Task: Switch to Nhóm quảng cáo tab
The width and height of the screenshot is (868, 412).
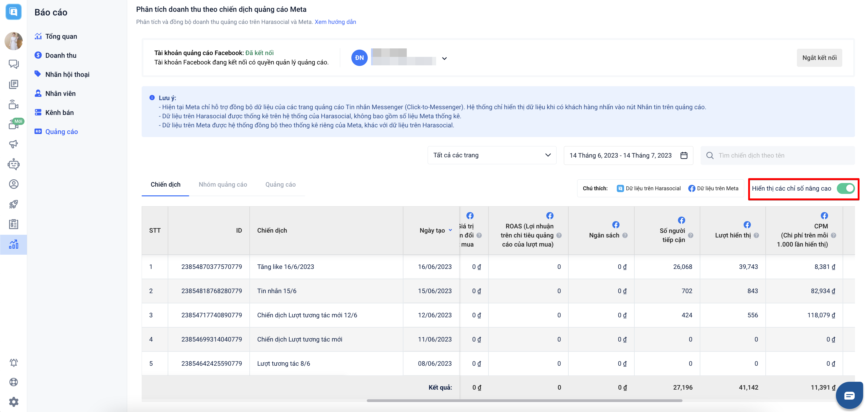Action: 223,185
